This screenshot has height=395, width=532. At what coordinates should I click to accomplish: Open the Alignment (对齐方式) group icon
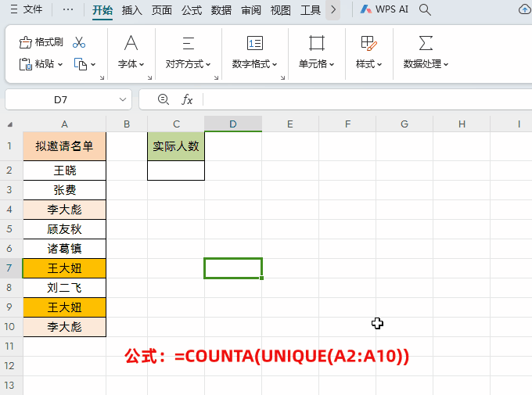[x=189, y=43]
